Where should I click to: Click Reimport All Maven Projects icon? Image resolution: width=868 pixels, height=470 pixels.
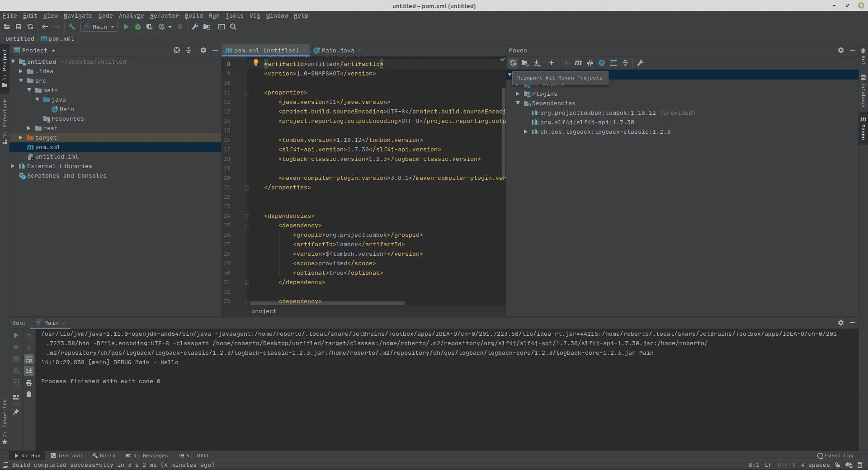(x=513, y=63)
